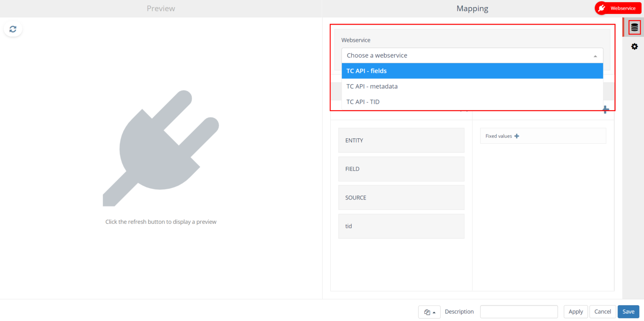Choose 'TC API - metadata' from the list
The image size is (644, 321).
pyautogui.click(x=472, y=86)
